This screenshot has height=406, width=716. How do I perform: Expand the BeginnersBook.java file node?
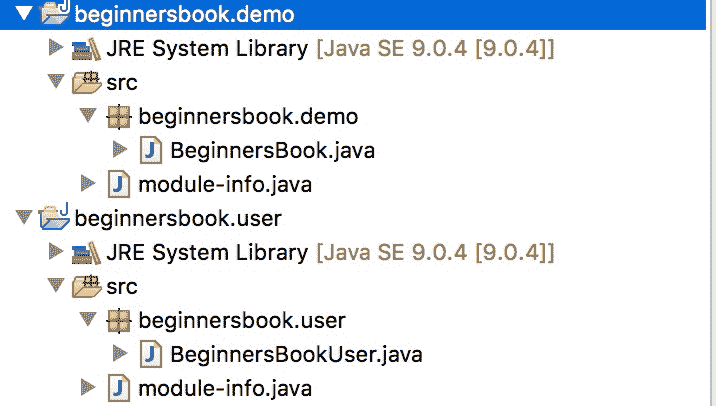tap(120, 150)
